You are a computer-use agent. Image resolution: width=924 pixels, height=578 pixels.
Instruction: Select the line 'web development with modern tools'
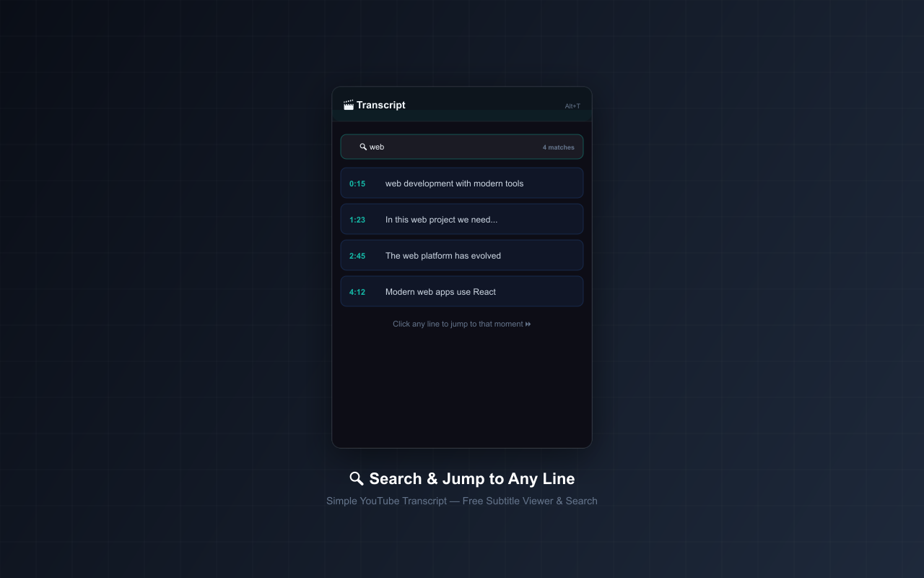click(454, 184)
